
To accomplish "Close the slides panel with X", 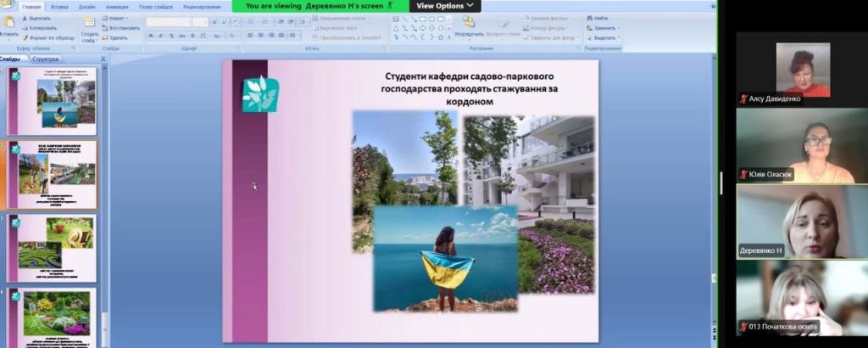I will tap(103, 59).
